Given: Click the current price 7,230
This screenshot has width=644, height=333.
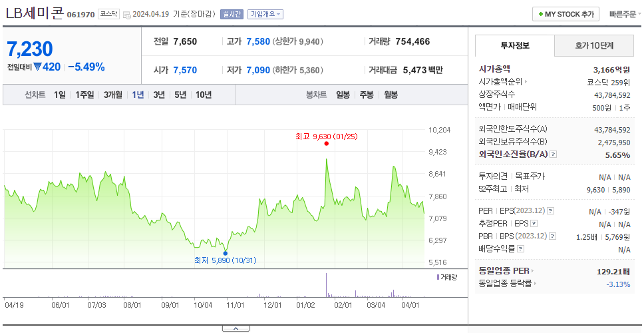Looking at the screenshot, I should 30,49.
